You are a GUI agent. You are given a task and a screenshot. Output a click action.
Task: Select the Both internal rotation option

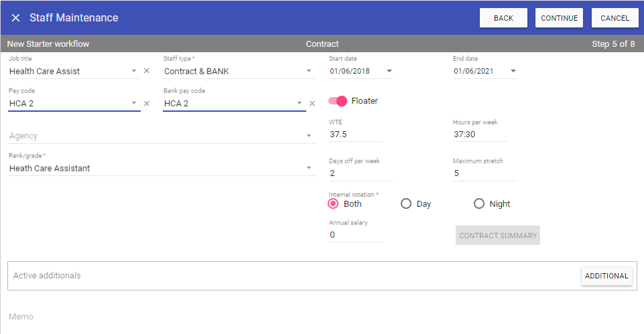[x=333, y=204]
